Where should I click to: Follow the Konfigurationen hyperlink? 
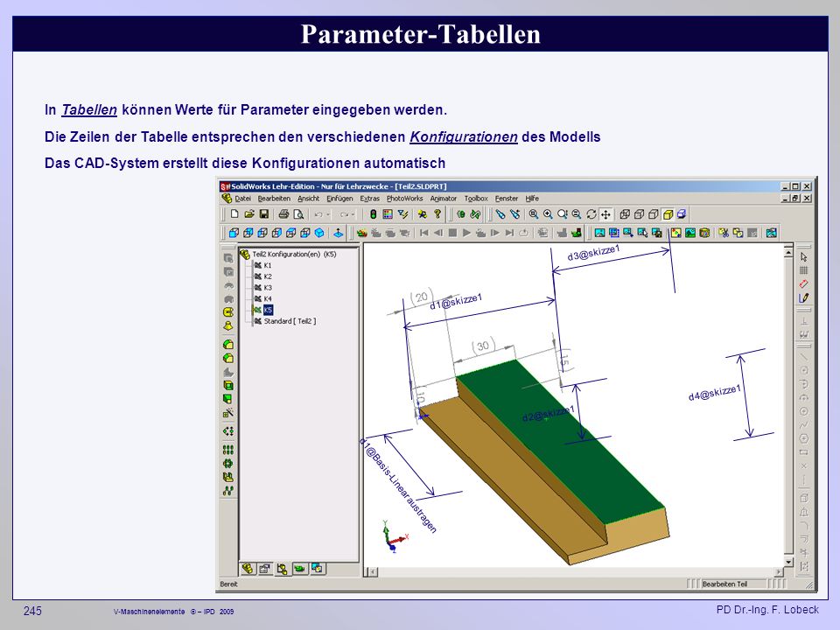pos(464,137)
